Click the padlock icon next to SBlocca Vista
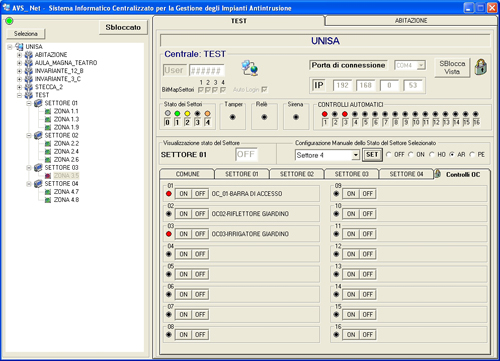500x361 pixels. click(x=481, y=67)
